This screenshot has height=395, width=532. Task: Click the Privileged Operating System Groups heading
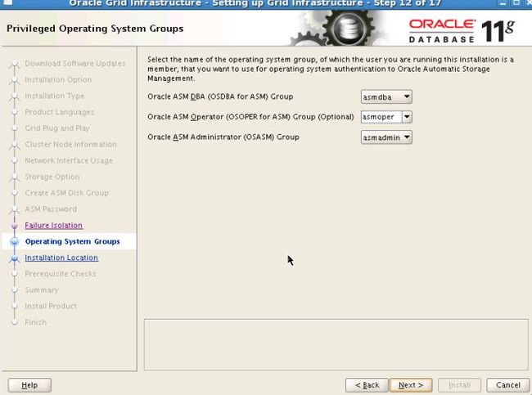tap(95, 29)
